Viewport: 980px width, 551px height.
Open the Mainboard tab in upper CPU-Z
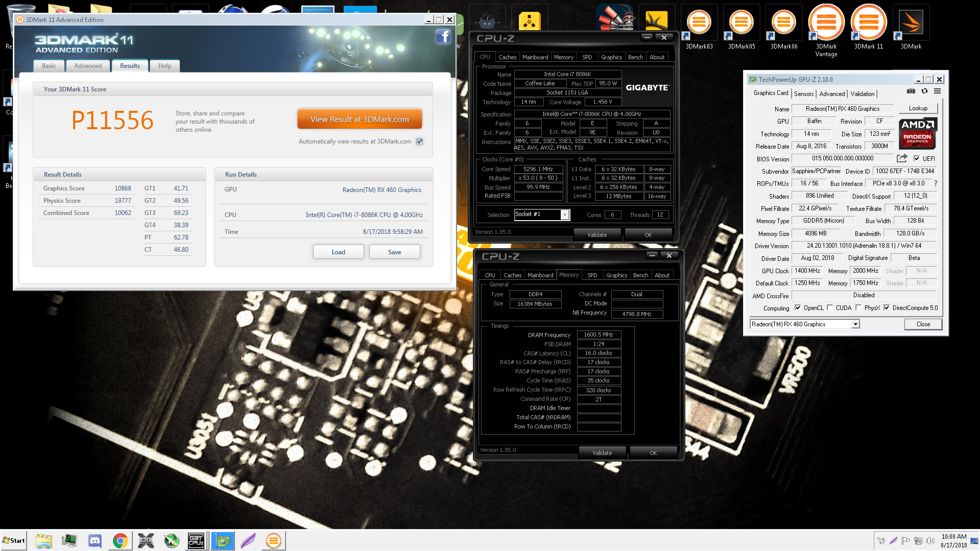[x=535, y=57]
